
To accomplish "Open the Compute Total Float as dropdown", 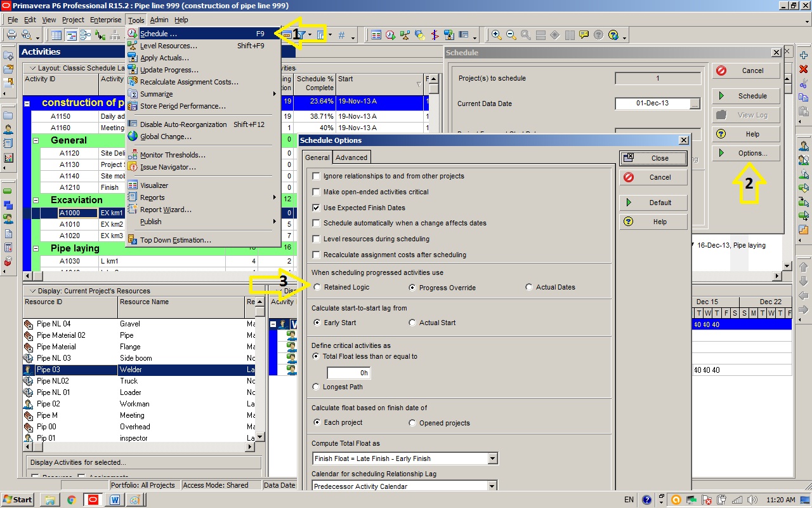I will 492,458.
